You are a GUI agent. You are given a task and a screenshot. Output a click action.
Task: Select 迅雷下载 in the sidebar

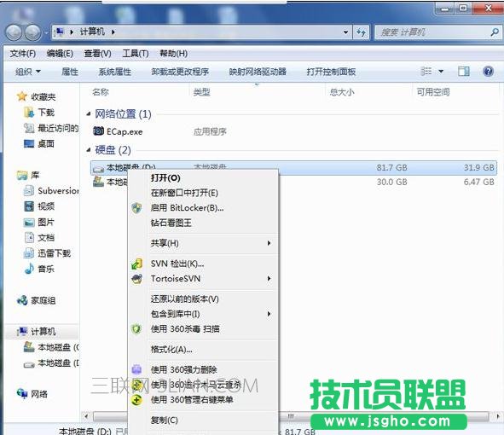(x=54, y=253)
